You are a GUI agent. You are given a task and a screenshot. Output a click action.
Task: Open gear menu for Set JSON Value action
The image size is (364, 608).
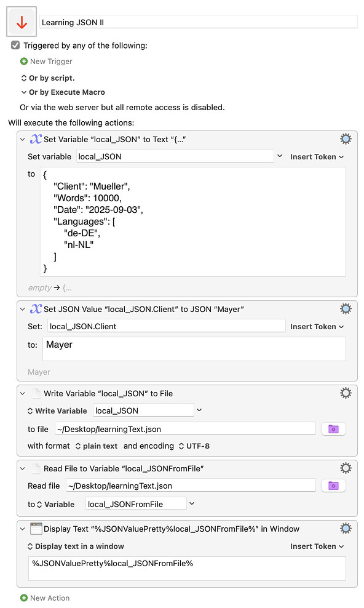(346, 309)
